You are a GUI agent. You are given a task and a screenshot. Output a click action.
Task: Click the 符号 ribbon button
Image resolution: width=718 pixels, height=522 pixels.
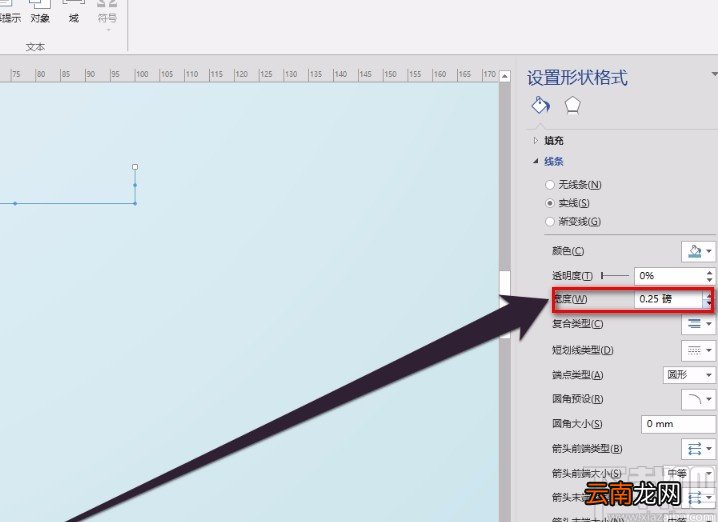(x=108, y=14)
